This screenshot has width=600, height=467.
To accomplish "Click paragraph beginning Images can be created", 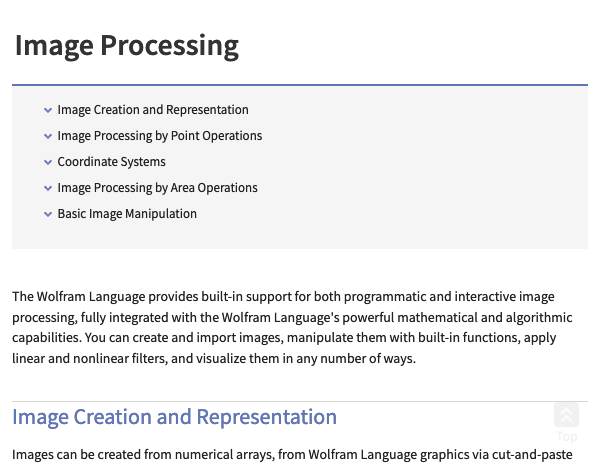I will 292,455.
